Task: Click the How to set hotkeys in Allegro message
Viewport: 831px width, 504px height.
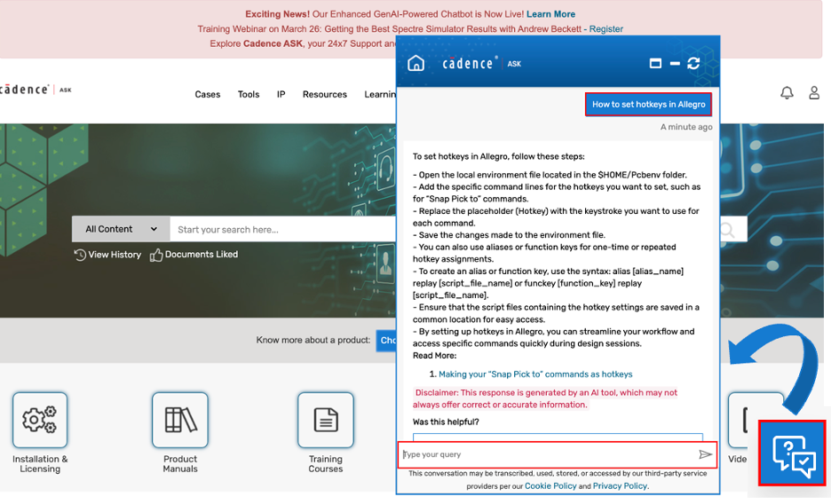Action: click(x=649, y=105)
